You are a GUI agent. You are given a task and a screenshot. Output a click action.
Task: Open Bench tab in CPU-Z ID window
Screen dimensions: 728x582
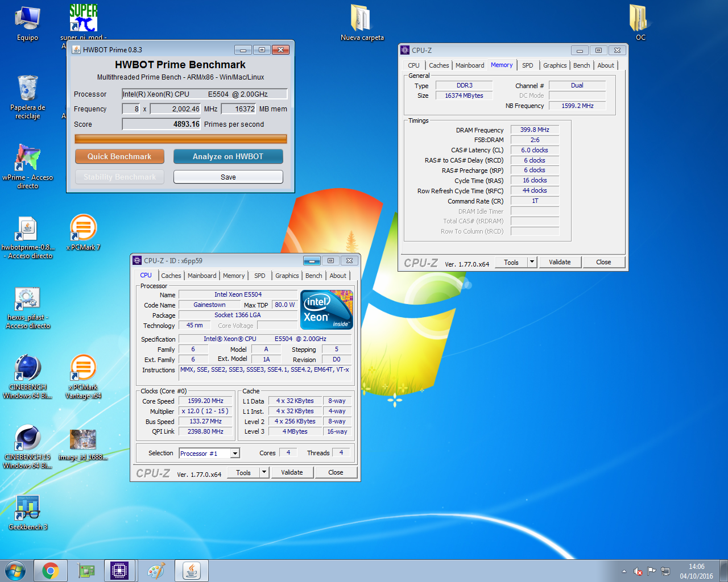click(x=314, y=276)
